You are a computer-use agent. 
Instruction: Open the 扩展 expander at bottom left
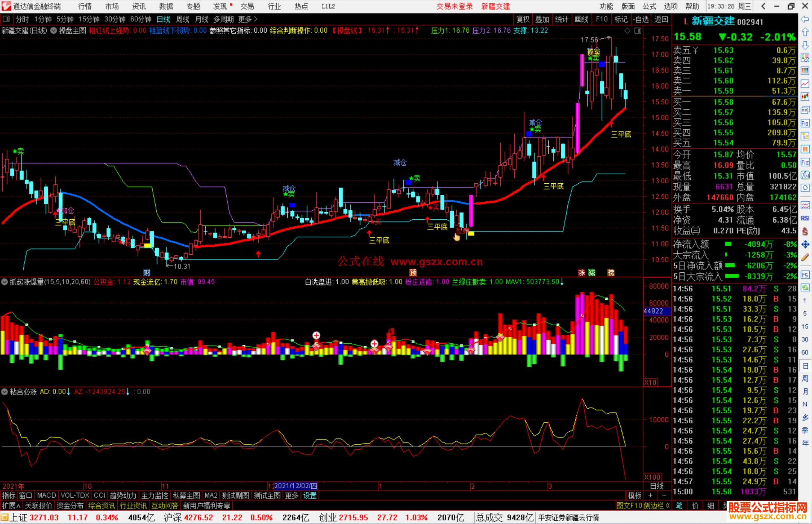[x=11, y=506]
